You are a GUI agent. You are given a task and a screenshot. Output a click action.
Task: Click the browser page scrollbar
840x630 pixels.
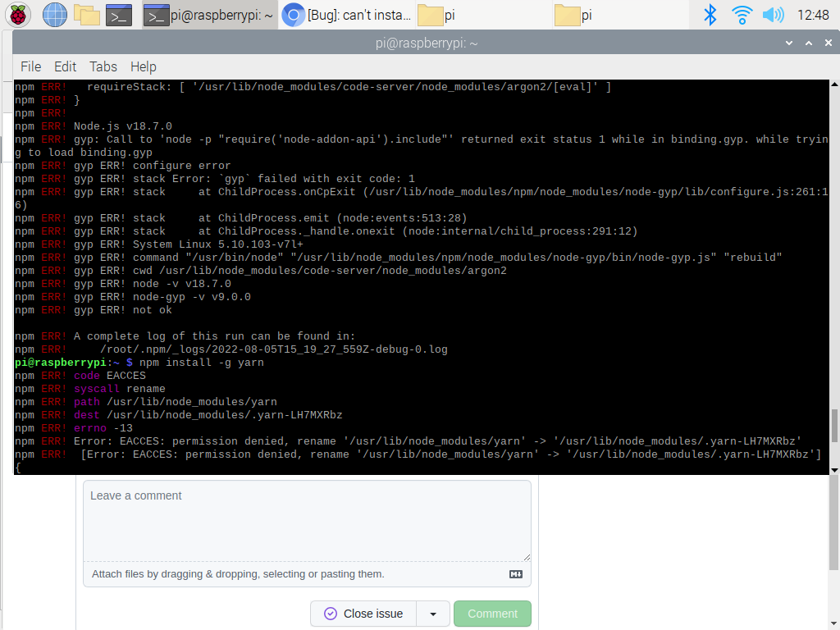(834, 523)
